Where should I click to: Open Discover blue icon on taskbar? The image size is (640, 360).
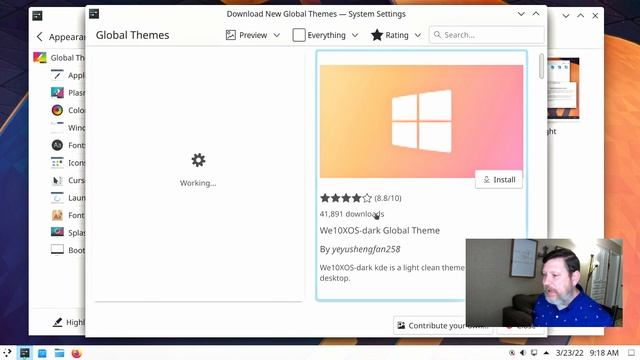click(x=42, y=353)
